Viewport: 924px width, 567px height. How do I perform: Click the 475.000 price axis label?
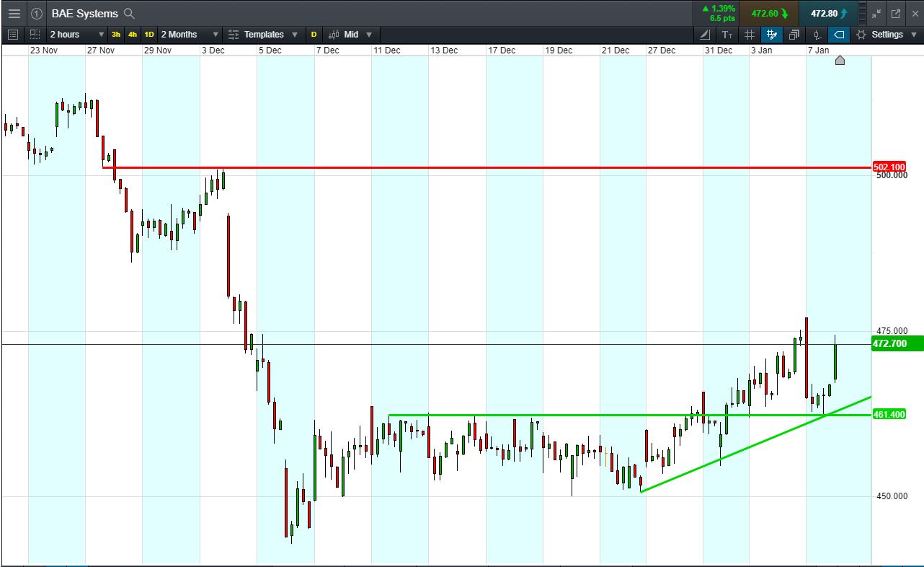pos(891,332)
